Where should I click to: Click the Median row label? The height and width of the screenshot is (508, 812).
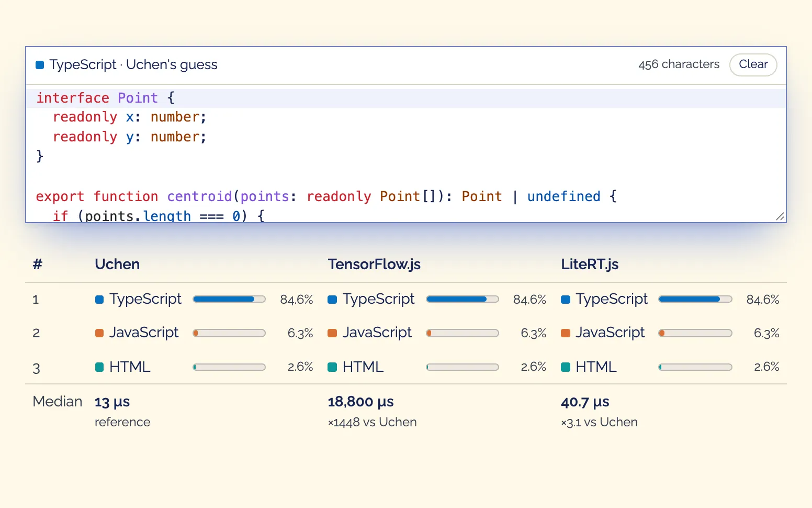click(x=58, y=402)
